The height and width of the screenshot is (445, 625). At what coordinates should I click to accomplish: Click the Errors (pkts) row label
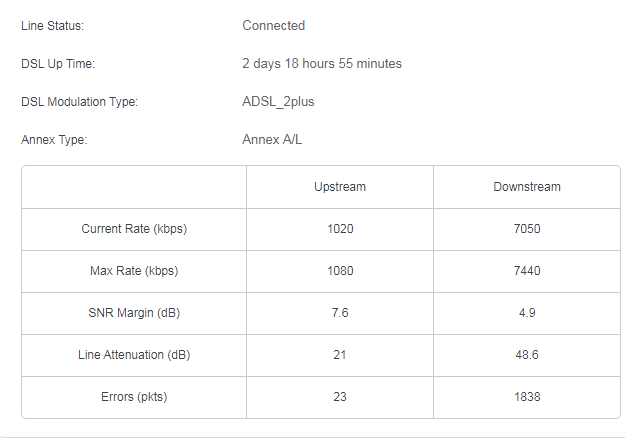point(134,397)
